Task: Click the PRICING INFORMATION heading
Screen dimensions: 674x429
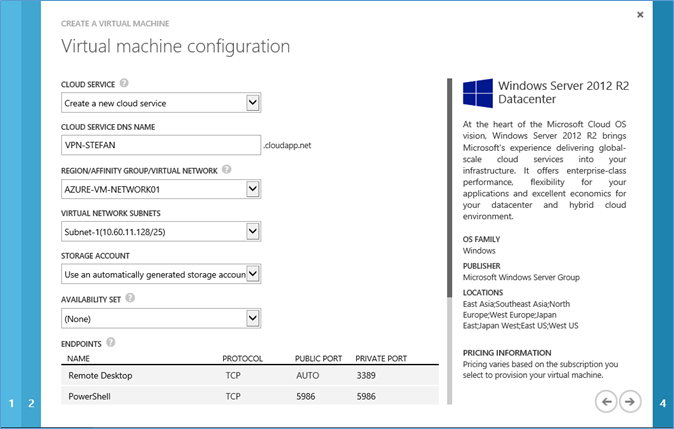Action: point(507,353)
